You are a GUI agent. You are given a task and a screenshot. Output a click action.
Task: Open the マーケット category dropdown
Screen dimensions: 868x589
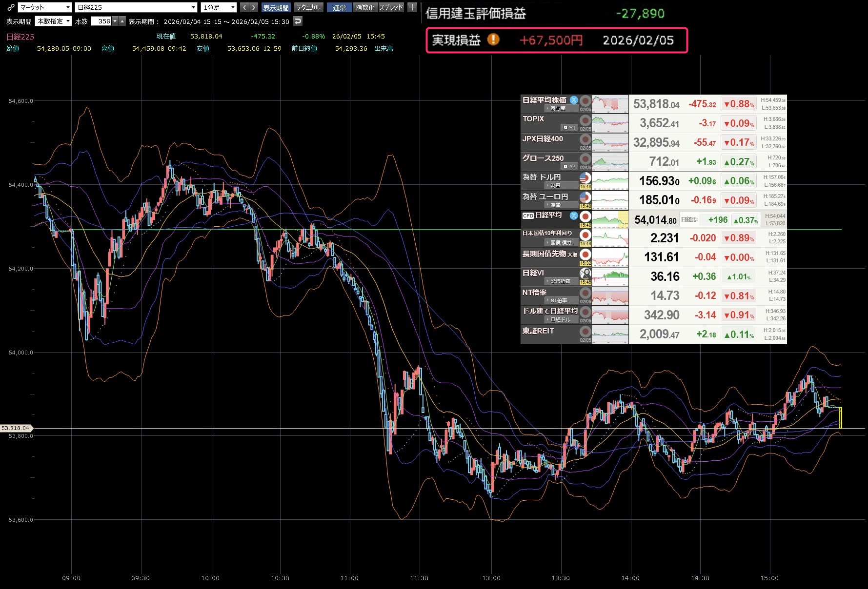point(45,7)
